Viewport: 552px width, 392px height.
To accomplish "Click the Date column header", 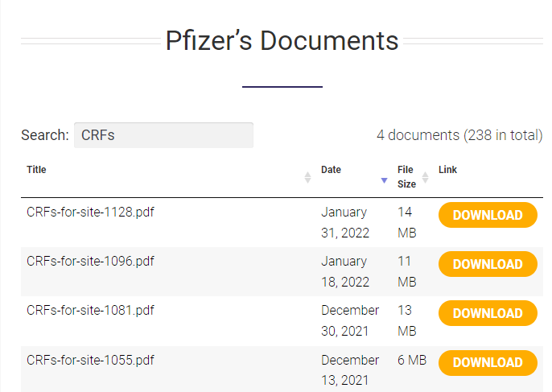I will (331, 170).
